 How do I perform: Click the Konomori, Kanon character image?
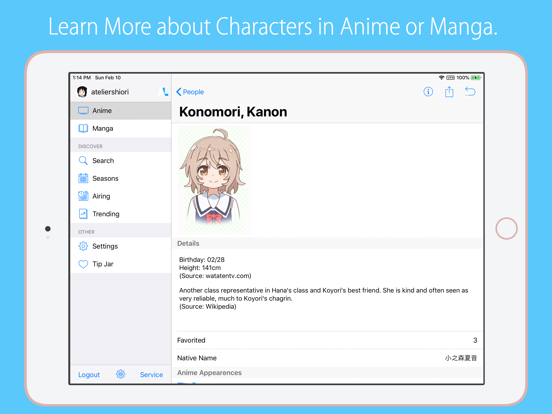pyautogui.click(x=214, y=180)
